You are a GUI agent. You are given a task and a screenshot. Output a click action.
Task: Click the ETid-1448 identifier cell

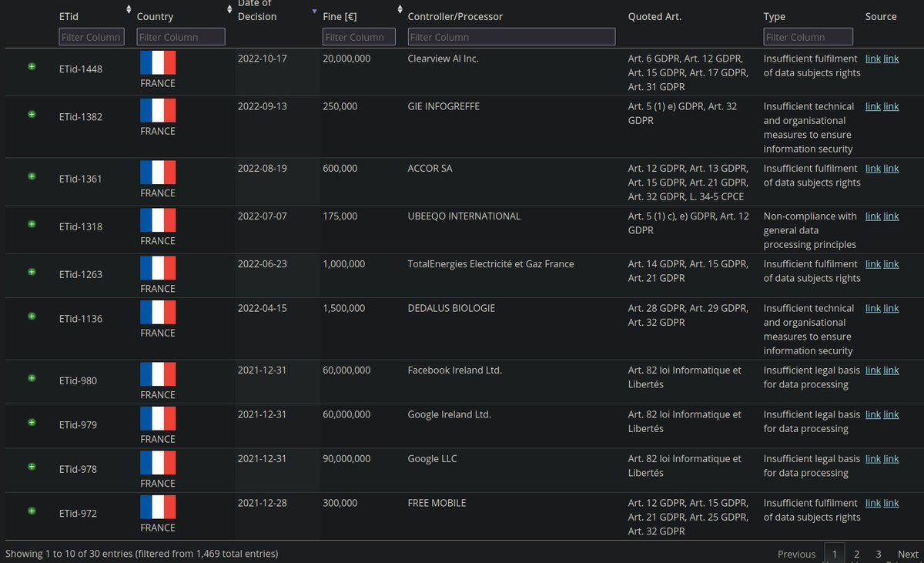point(81,69)
